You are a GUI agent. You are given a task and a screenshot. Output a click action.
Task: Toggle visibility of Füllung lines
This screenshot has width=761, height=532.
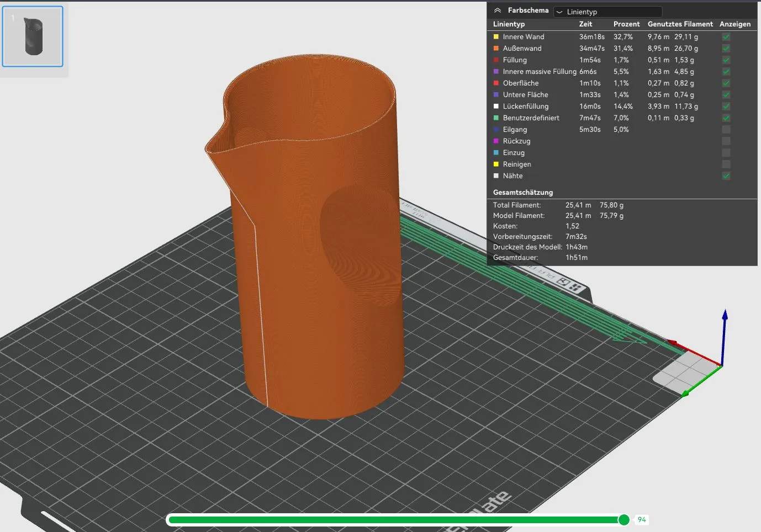coord(726,60)
